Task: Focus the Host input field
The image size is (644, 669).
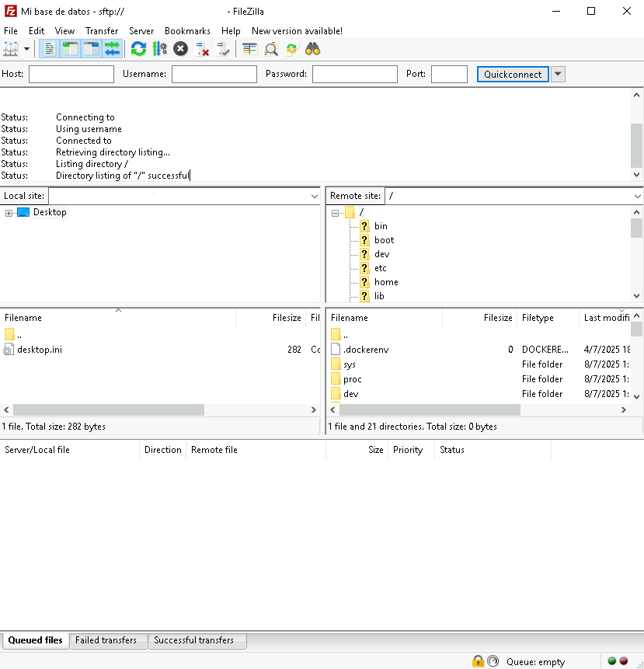Action: [x=71, y=75]
